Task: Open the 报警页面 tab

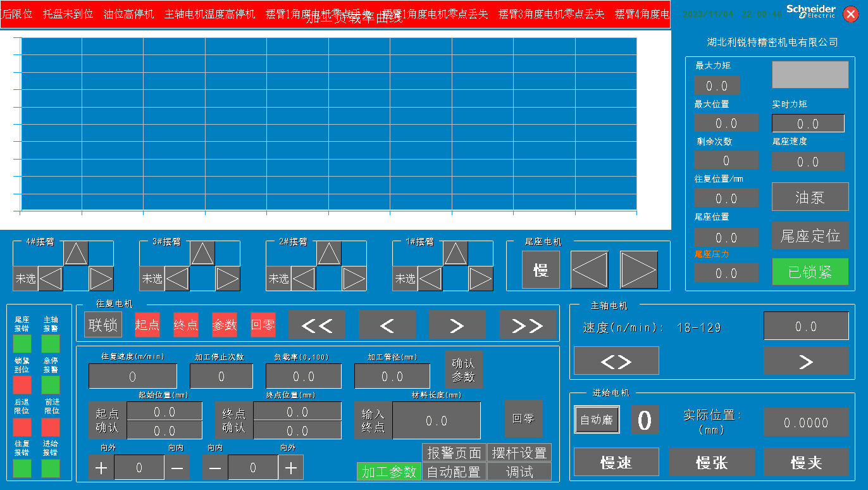Action: coord(454,453)
